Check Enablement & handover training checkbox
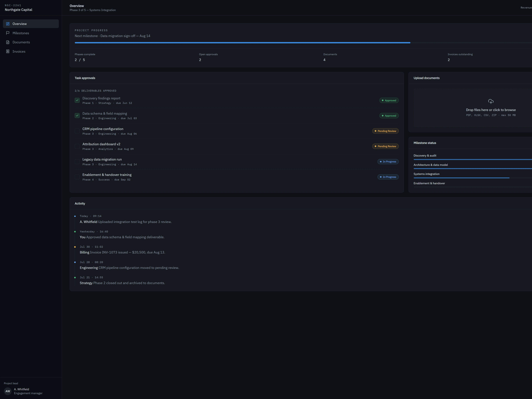Viewport: 532px width, 399px height. pyautogui.click(x=77, y=177)
